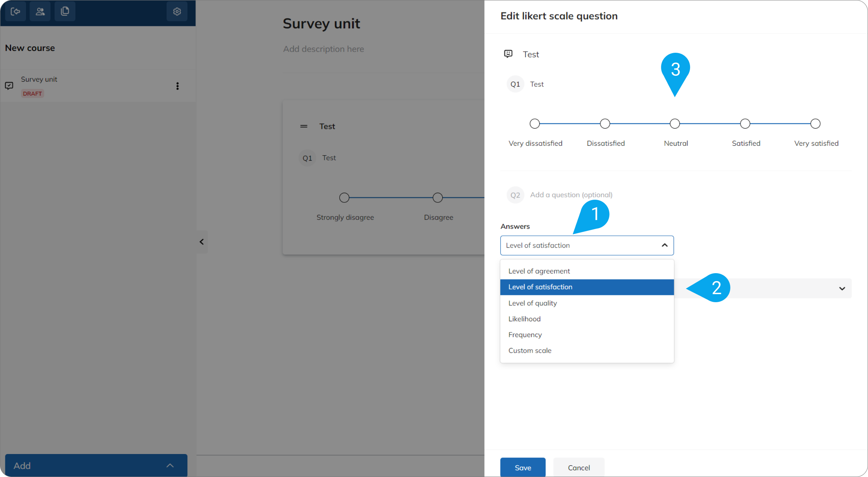The height and width of the screenshot is (477, 868).
Task: Save the likert scale question
Action: coord(523,468)
